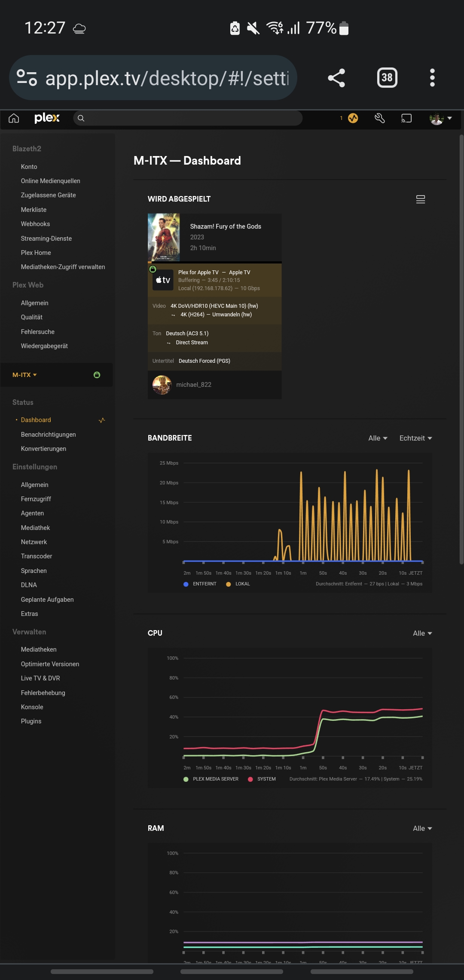Open Netzwerk settings
The image size is (464, 980).
click(34, 542)
